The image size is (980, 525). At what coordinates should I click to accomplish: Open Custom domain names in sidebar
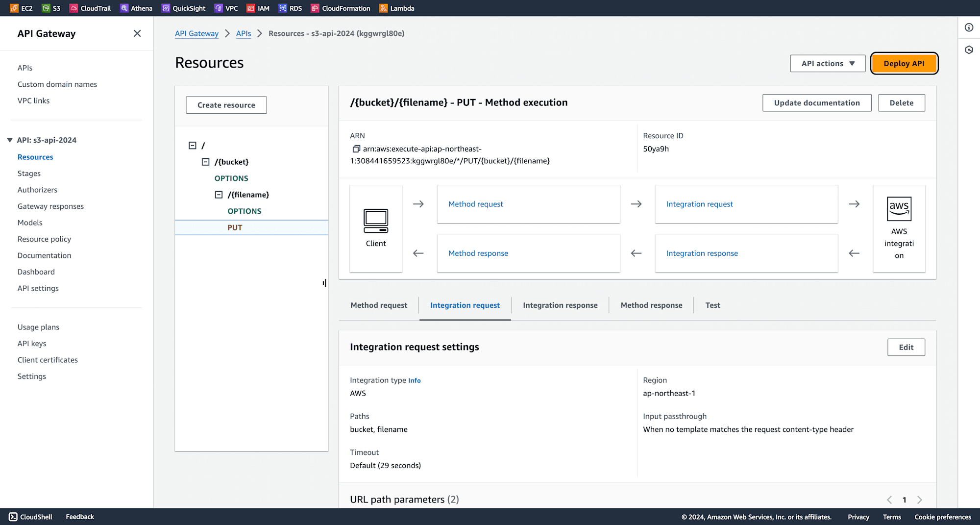tap(57, 84)
